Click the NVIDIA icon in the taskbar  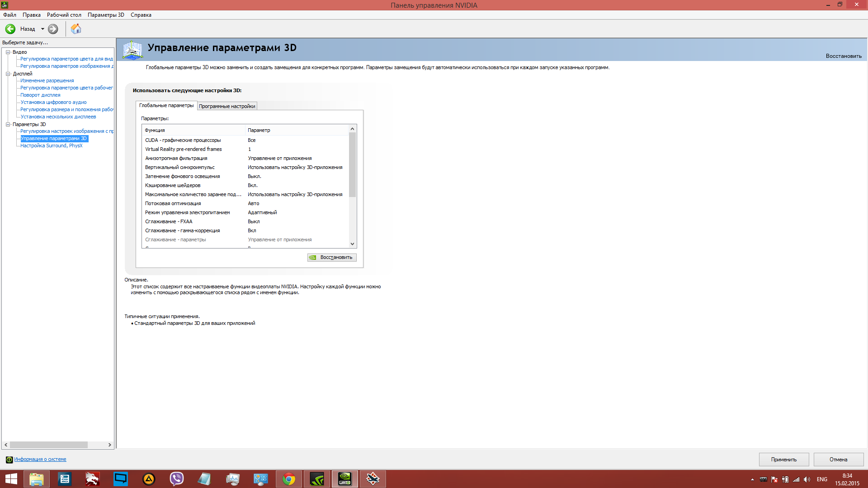tap(316, 479)
